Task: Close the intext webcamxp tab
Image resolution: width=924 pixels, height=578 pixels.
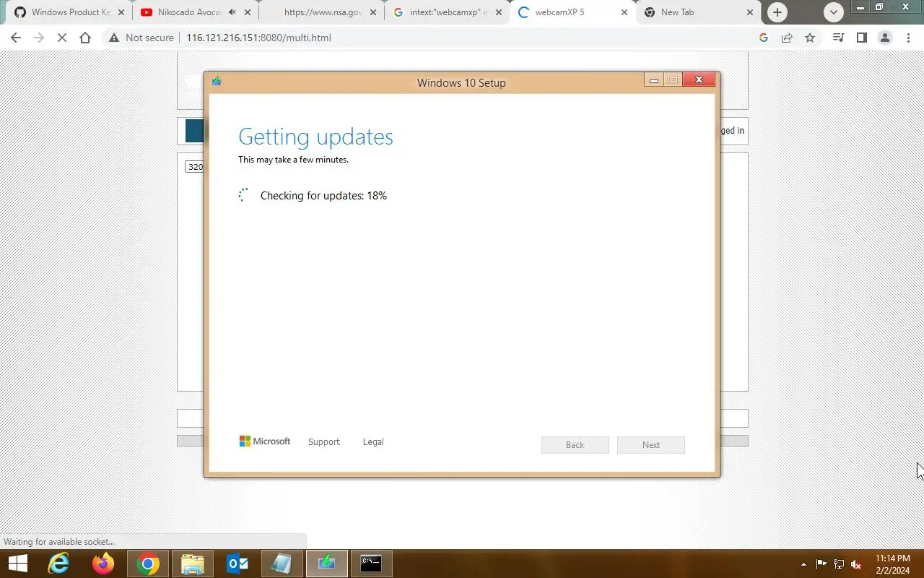Action: (499, 12)
